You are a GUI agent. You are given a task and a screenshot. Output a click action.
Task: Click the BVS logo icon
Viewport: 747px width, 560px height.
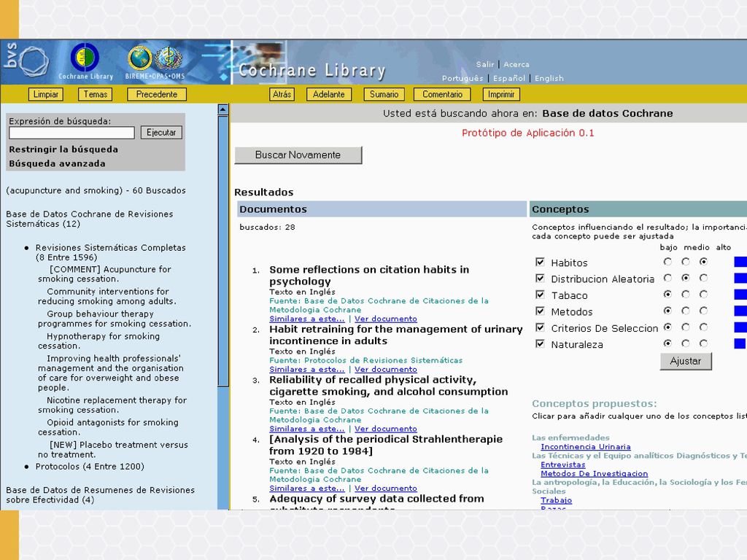26,61
